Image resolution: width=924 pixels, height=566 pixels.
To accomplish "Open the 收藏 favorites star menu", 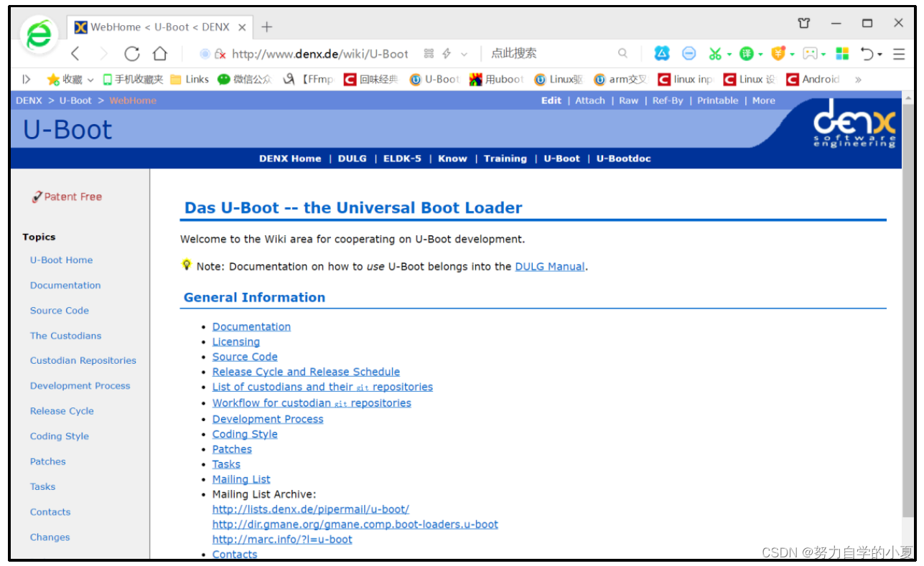I will [70, 80].
